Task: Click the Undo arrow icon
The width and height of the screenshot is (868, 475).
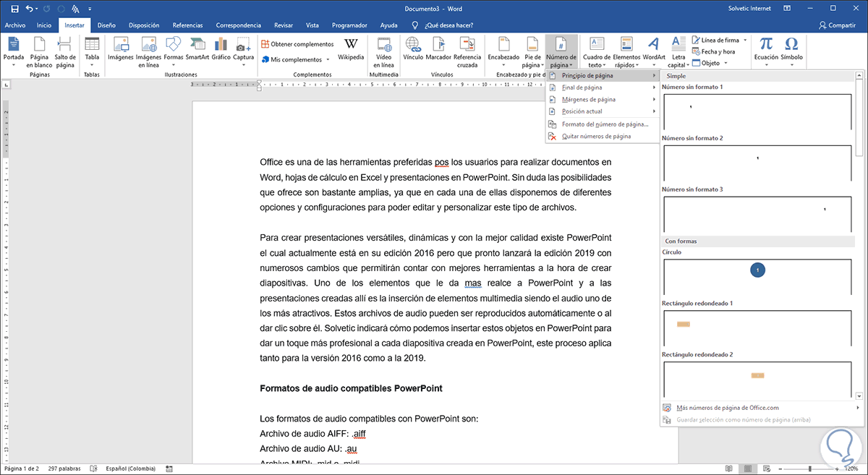Action: point(29,9)
